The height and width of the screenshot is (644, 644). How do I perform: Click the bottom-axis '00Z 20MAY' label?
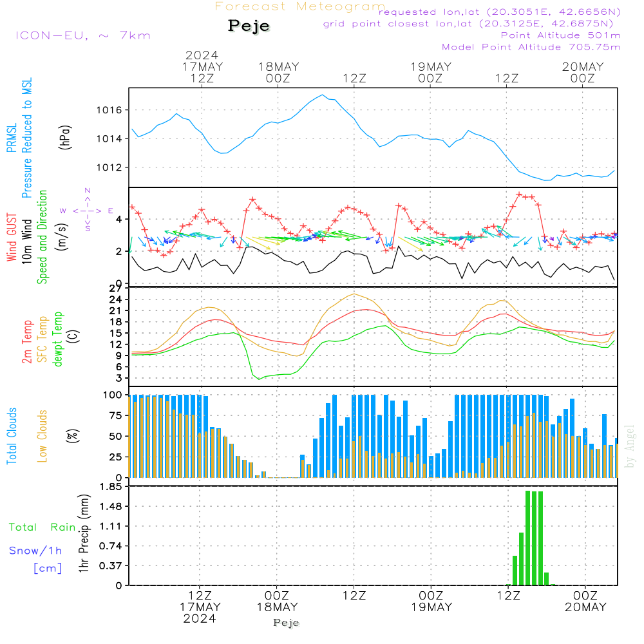pos(585,601)
